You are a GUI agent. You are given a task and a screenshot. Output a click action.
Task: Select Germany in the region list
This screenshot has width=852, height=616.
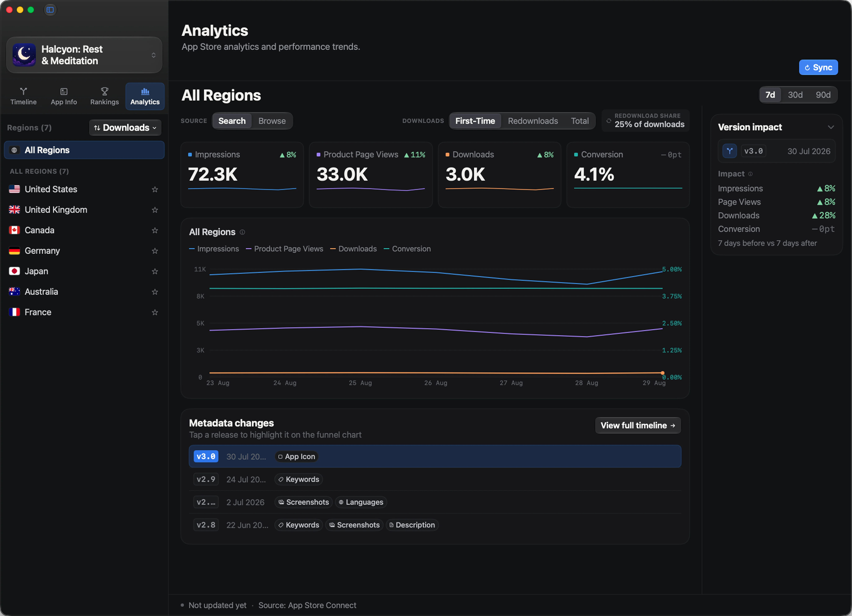(84, 251)
